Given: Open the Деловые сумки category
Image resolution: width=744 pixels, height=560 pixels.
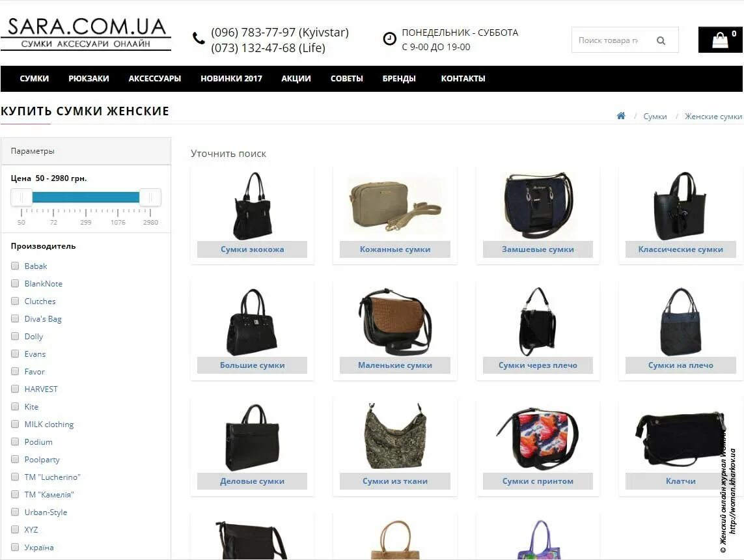Looking at the screenshot, I should click(x=252, y=481).
